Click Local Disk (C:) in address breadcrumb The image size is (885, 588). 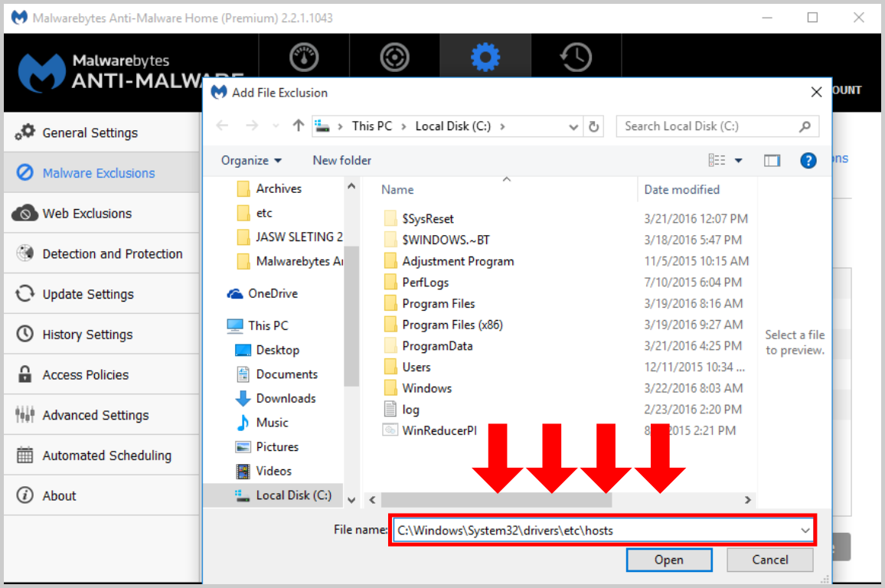click(x=453, y=126)
